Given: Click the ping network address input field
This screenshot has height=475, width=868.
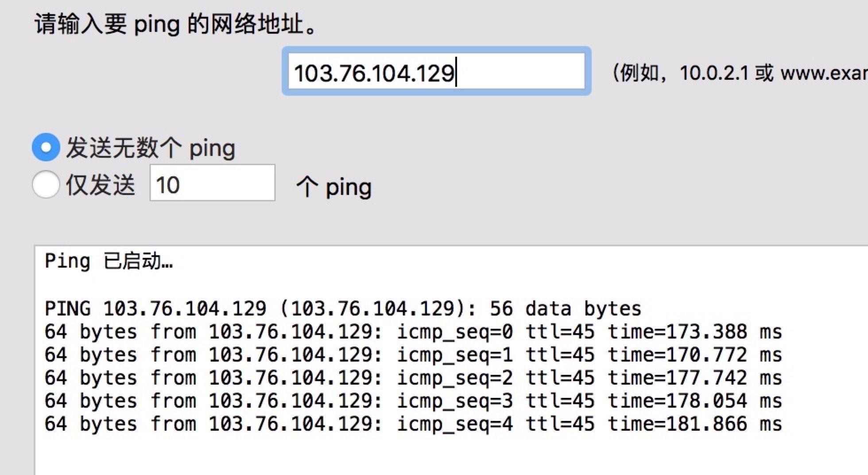Looking at the screenshot, I should coord(436,72).
